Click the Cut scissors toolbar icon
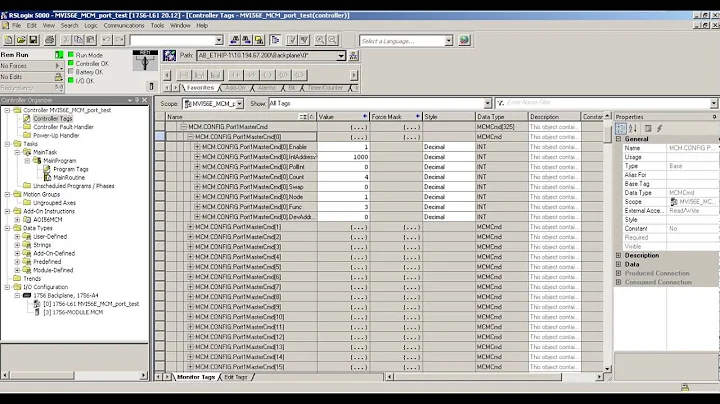The height and width of the screenshot is (404, 720). [x=66, y=40]
